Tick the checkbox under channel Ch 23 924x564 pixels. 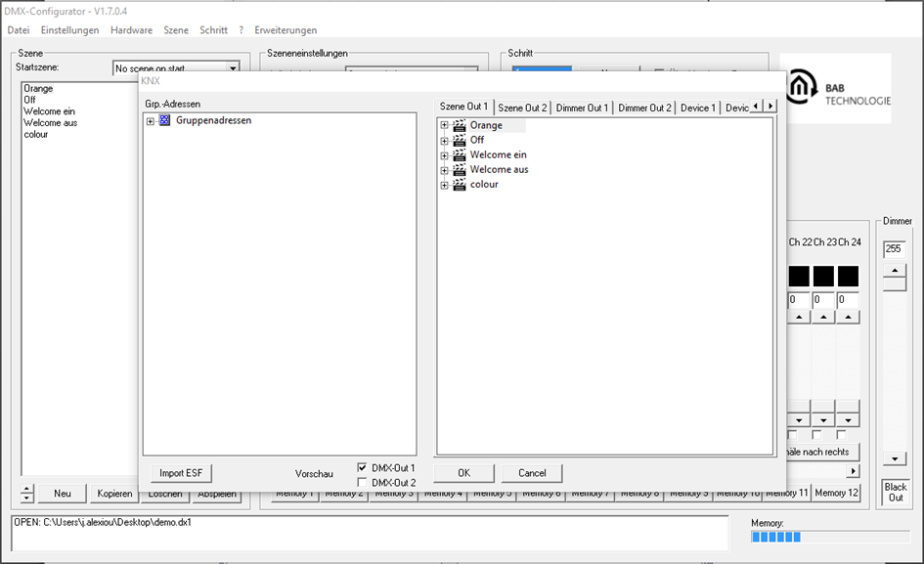point(816,435)
